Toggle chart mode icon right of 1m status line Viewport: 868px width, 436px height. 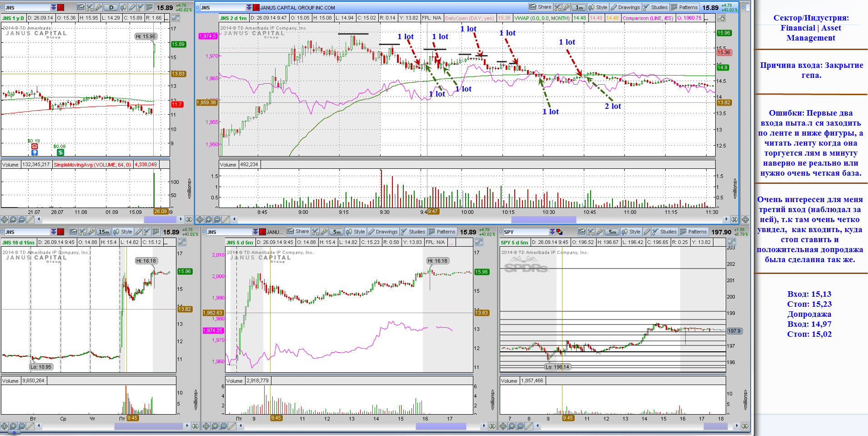[x=721, y=18]
